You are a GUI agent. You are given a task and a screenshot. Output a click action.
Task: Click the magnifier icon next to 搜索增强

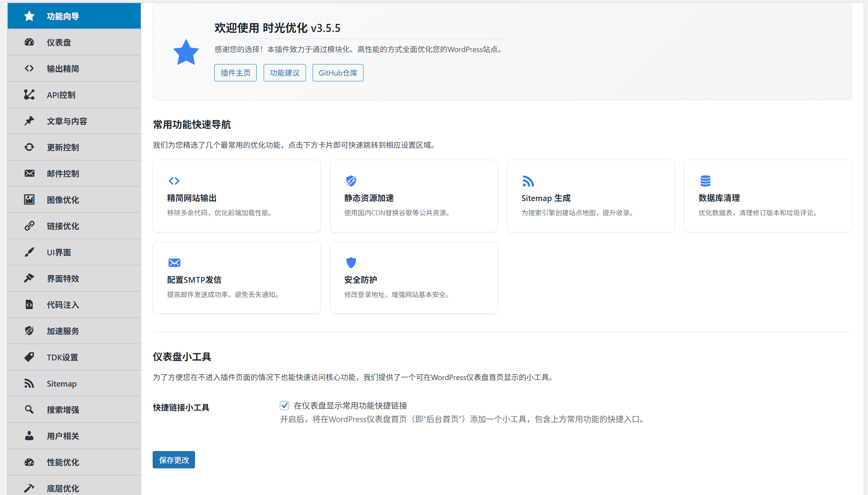[x=29, y=410]
